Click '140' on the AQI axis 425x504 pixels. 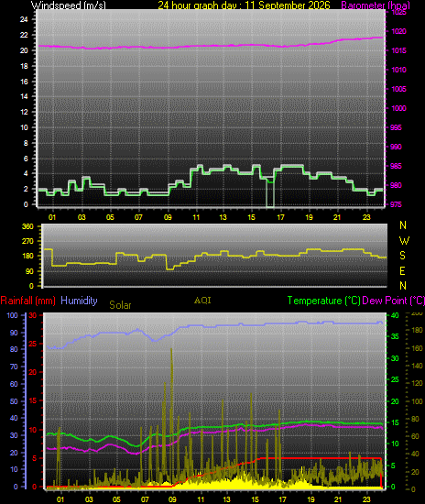(417, 366)
